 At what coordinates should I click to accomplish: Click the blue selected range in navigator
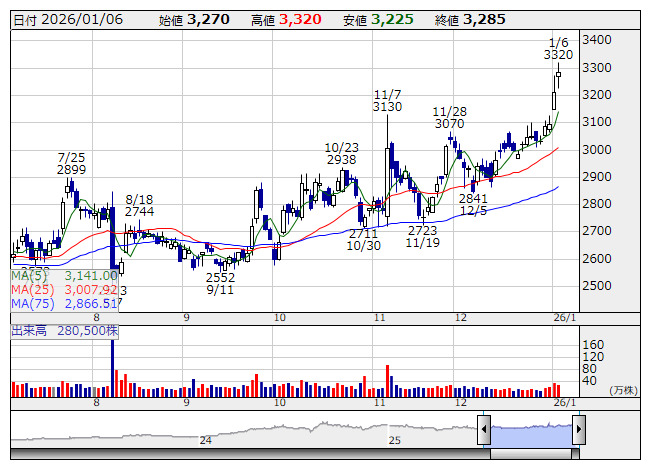[x=531, y=435]
